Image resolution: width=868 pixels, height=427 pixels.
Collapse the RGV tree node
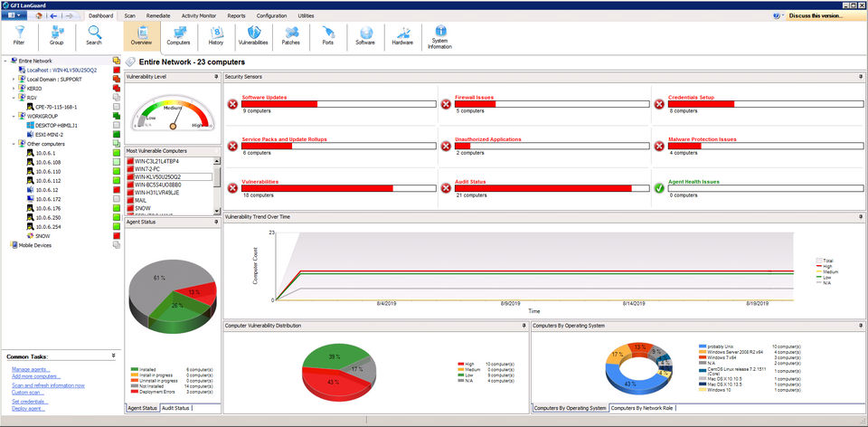14,98
